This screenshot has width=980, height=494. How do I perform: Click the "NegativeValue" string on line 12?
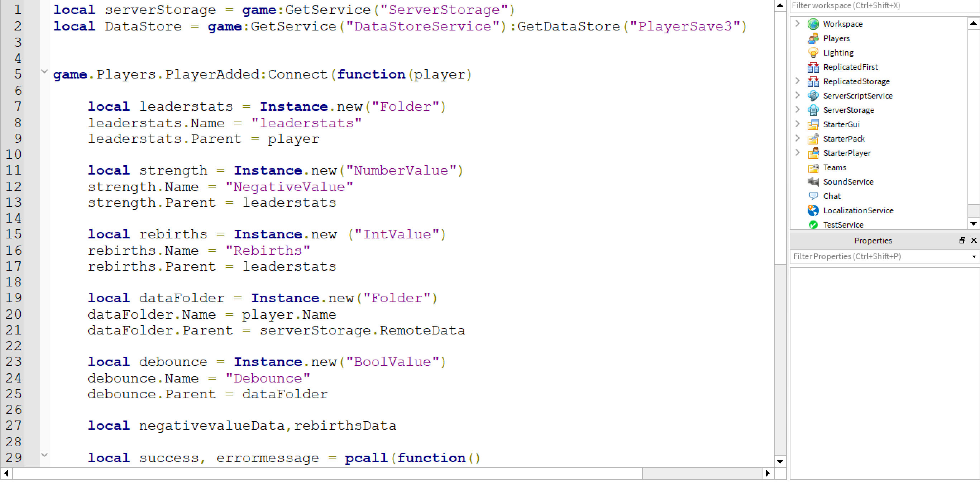(x=289, y=186)
